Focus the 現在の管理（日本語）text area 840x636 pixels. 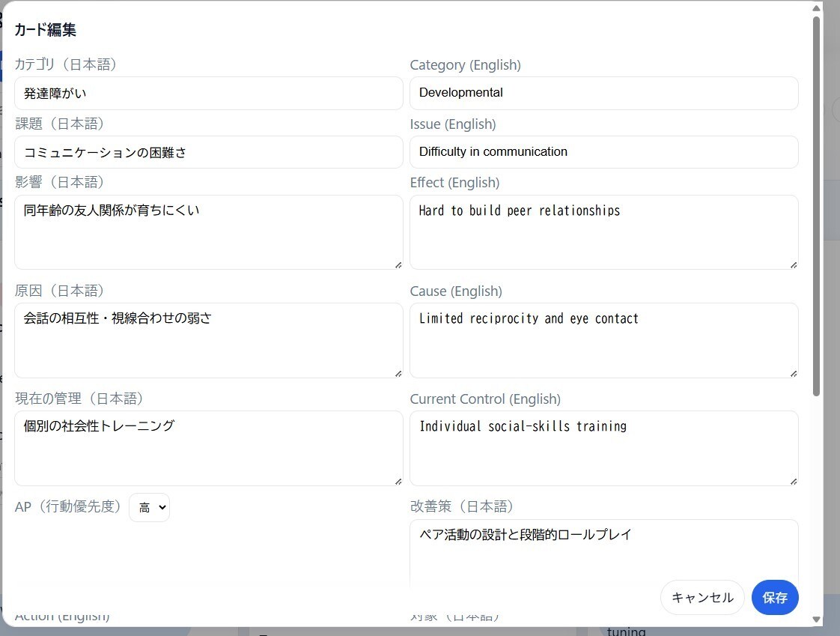pyautogui.click(x=208, y=448)
